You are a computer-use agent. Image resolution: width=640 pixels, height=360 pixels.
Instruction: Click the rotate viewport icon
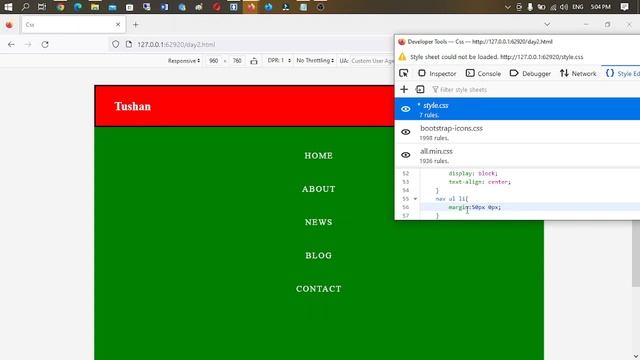[254, 61]
